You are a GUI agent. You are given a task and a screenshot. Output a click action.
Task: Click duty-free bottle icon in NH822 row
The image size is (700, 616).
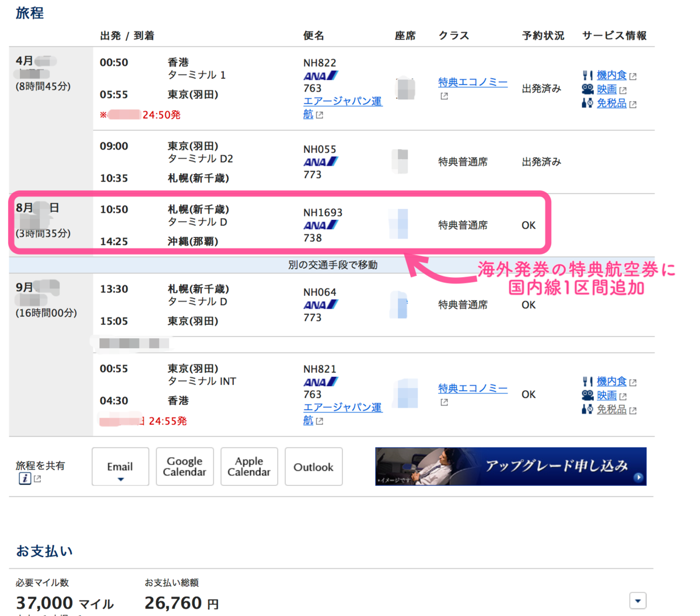point(587,103)
